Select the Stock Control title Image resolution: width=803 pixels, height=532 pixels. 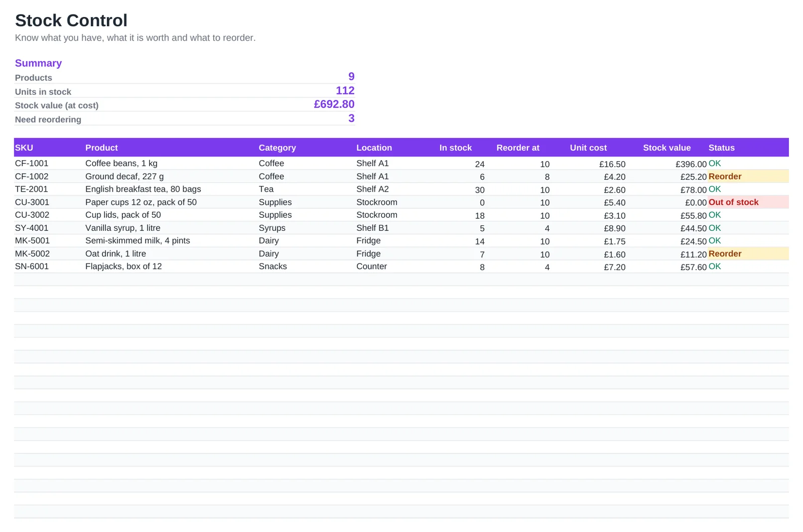[71, 21]
